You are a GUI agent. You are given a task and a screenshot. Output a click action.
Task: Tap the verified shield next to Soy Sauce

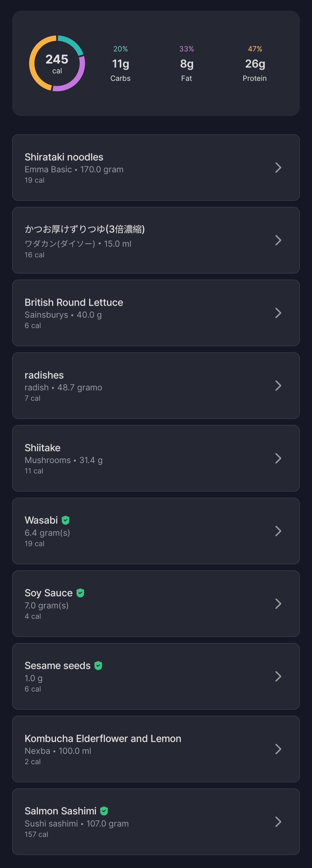[80, 593]
